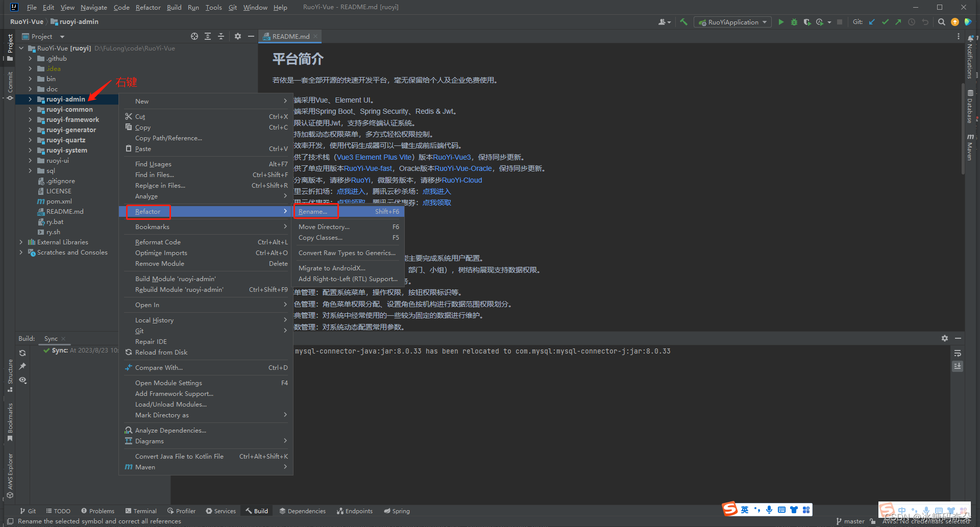980x527 pixels.
Task: Open Git history clock icon
Action: (912, 22)
